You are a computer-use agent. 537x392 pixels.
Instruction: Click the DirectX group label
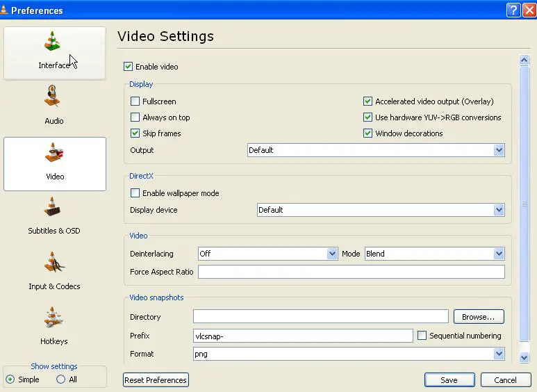click(x=141, y=176)
